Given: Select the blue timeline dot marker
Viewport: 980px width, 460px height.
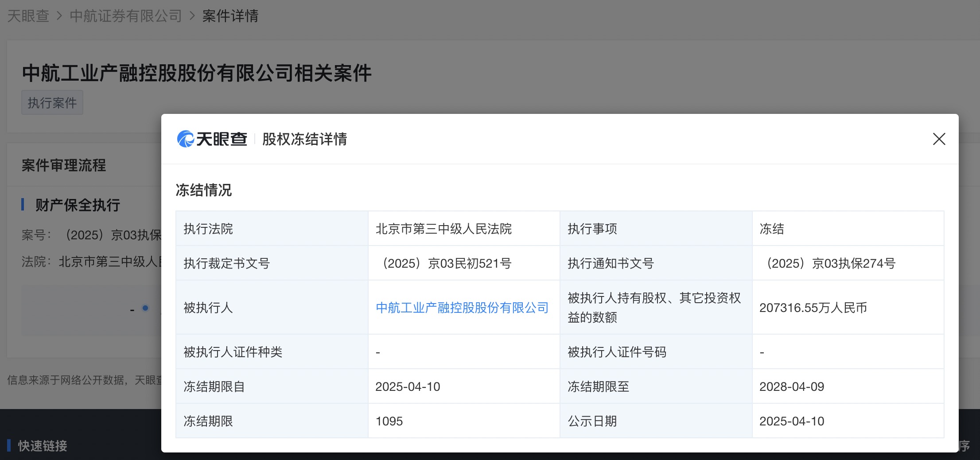Looking at the screenshot, I should pos(145,308).
